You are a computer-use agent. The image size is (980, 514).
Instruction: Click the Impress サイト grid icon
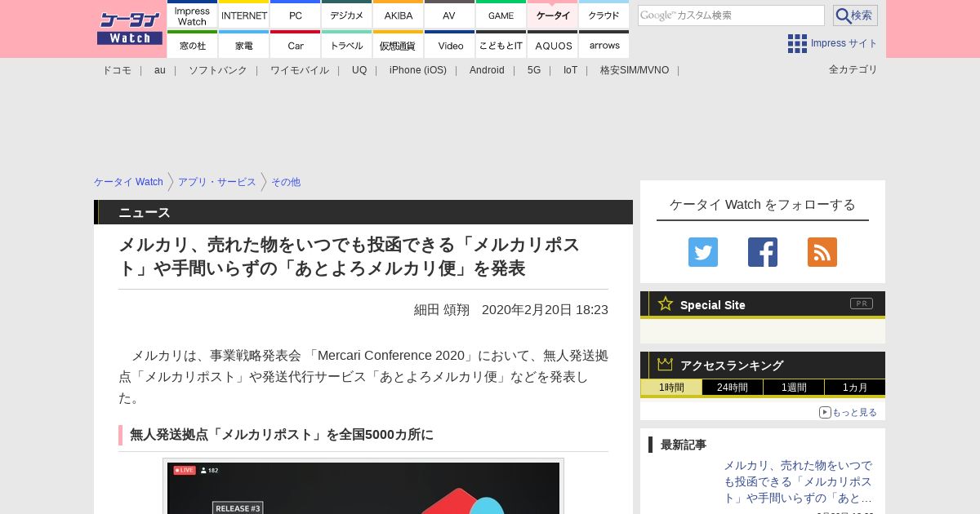tap(797, 43)
